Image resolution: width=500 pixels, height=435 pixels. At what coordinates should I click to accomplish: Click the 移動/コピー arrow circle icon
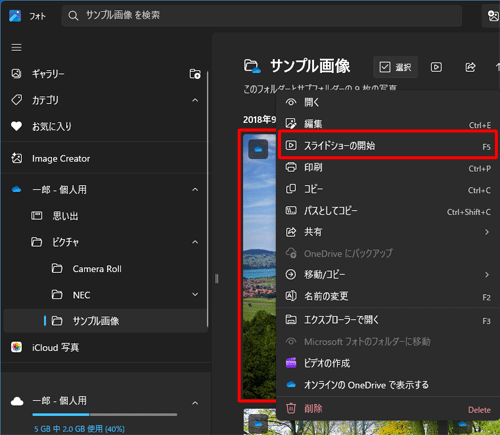291,274
